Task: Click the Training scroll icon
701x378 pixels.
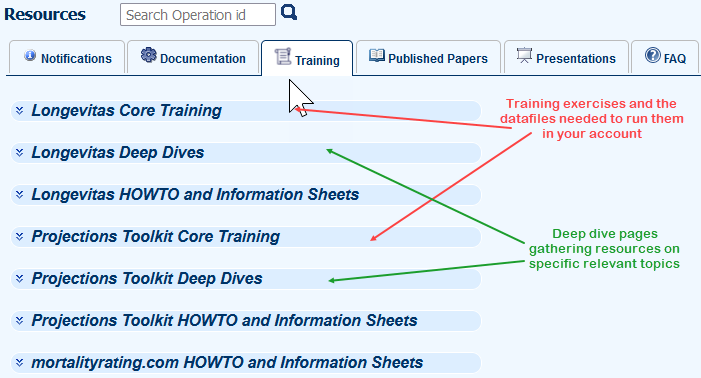Action: [x=283, y=56]
